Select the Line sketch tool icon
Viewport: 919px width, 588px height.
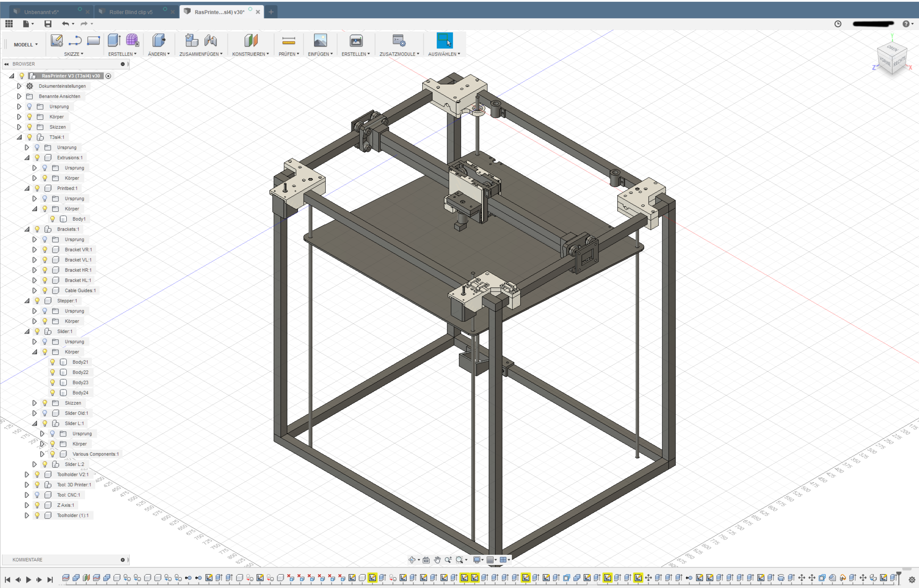click(75, 41)
